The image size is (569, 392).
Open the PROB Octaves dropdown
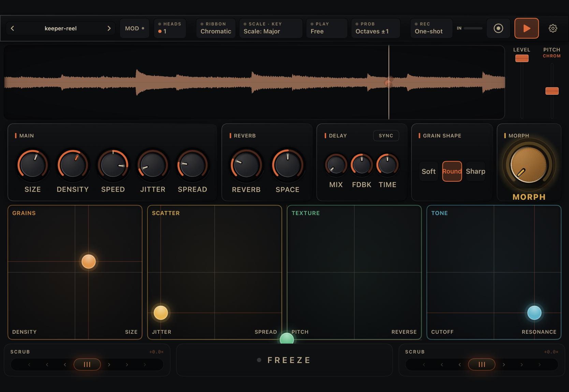point(376,28)
